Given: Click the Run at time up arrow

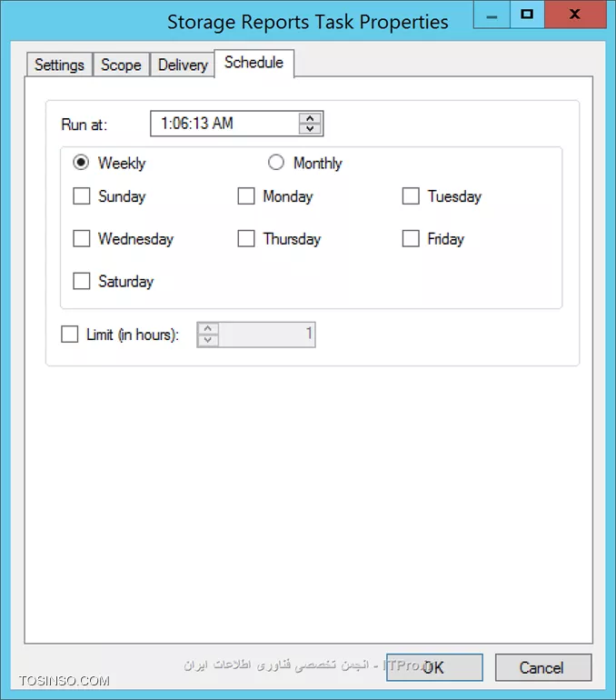Looking at the screenshot, I should point(311,118).
